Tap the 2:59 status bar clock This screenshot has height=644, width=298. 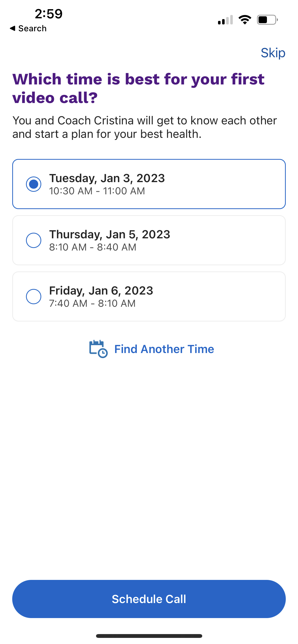49,14
